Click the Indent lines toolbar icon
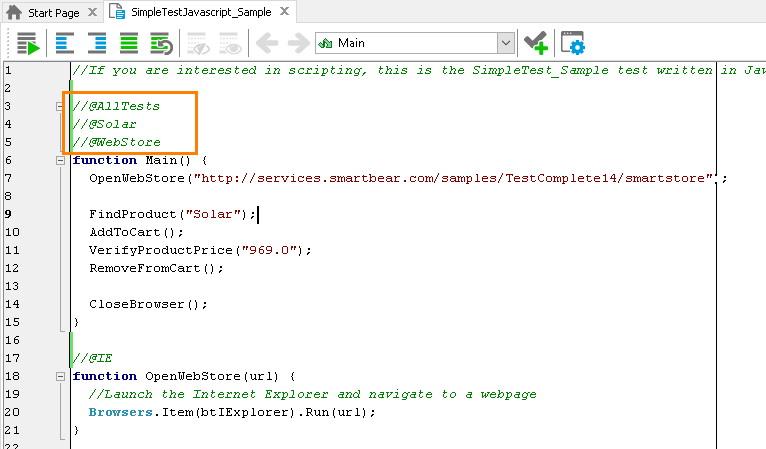 (x=97, y=43)
